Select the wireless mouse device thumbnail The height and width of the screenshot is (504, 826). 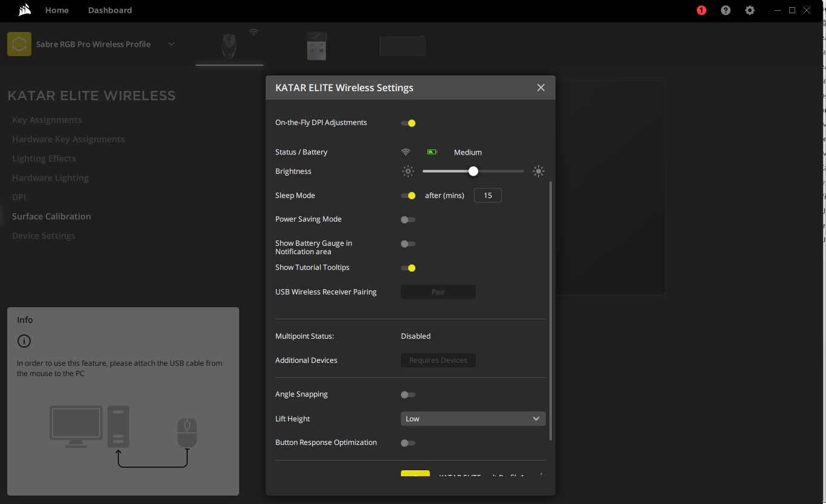[x=229, y=46]
